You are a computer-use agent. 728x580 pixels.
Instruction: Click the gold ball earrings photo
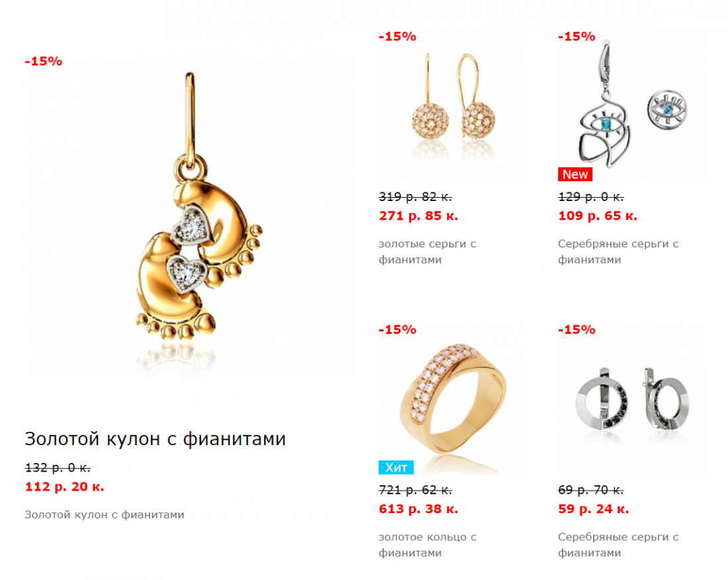pos(453,106)
